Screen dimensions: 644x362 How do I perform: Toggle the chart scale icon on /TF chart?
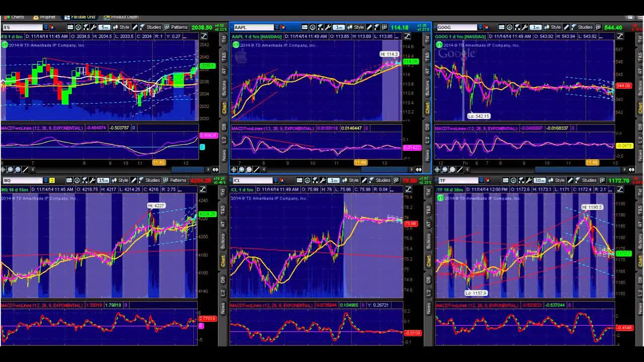click(x=620, y=190)
